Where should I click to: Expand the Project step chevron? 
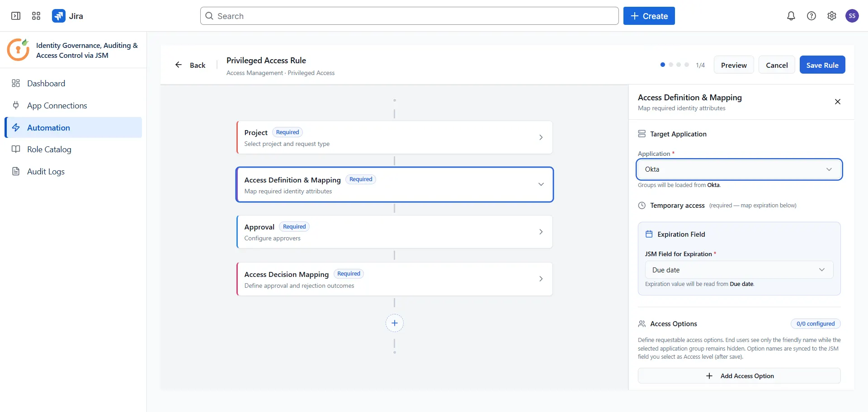pyautogui.click(x=541, y=137)
